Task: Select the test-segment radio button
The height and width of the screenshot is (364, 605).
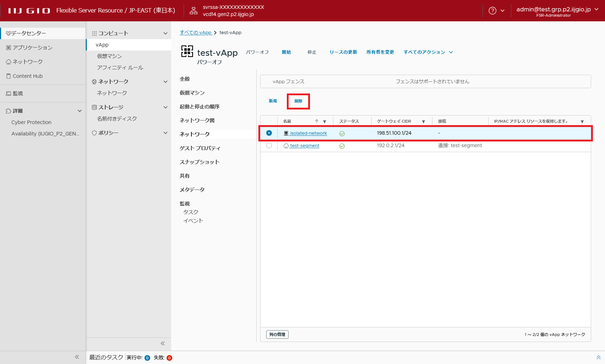Action: [269, 145]
